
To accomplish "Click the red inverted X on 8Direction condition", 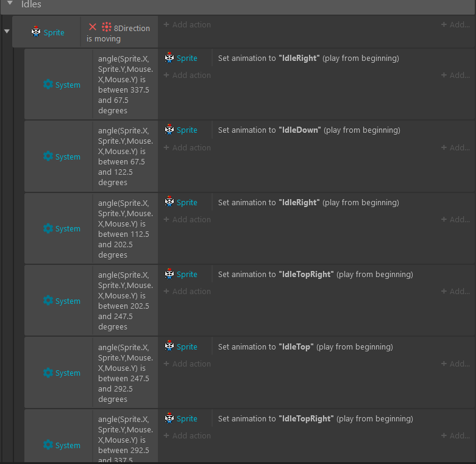I will click(93, 27).
